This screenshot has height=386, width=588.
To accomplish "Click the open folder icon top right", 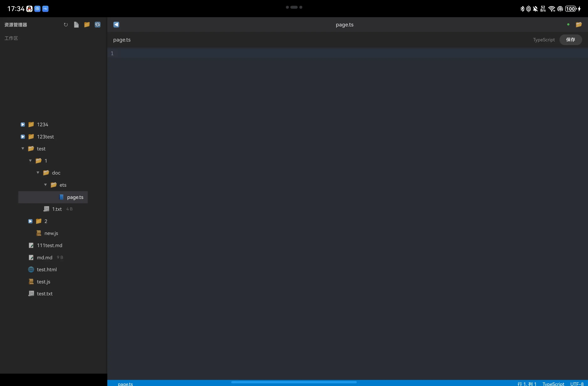I will [579, 25].
